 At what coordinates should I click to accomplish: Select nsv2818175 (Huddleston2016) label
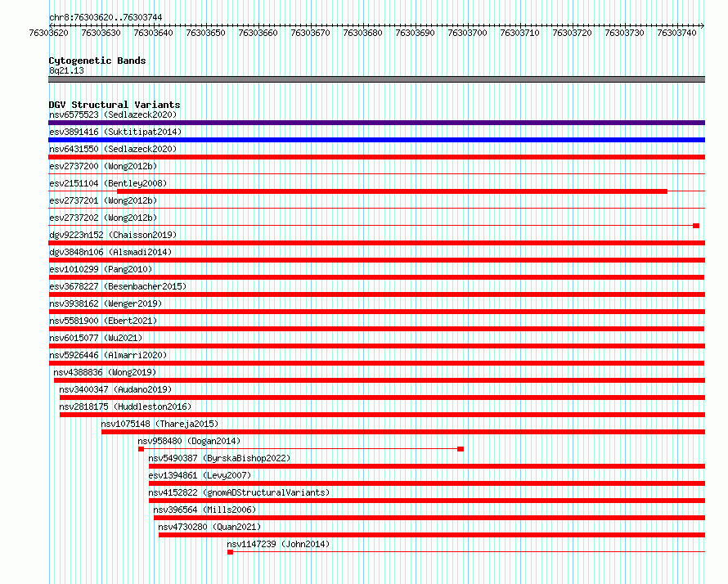[x=125, y=407]
